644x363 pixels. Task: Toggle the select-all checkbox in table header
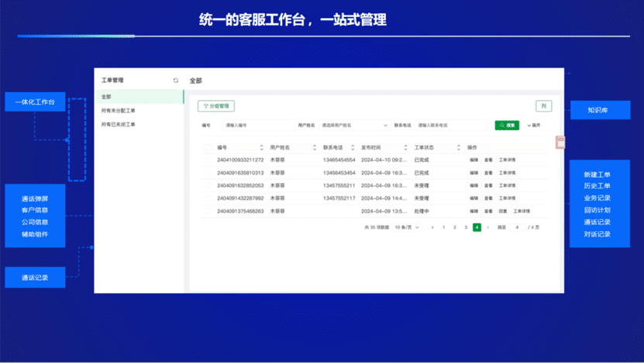point(208,147)
